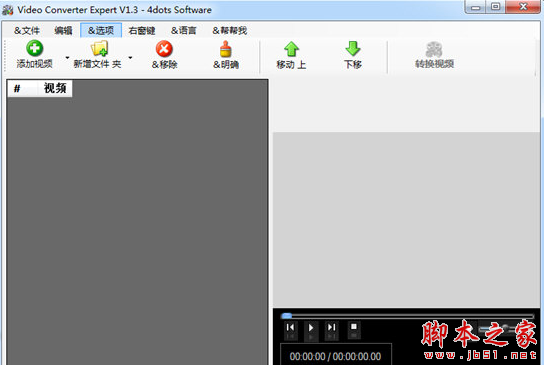Click the 00:00:00 time display field
Screen dimensions: 544x365
[335, 356]
